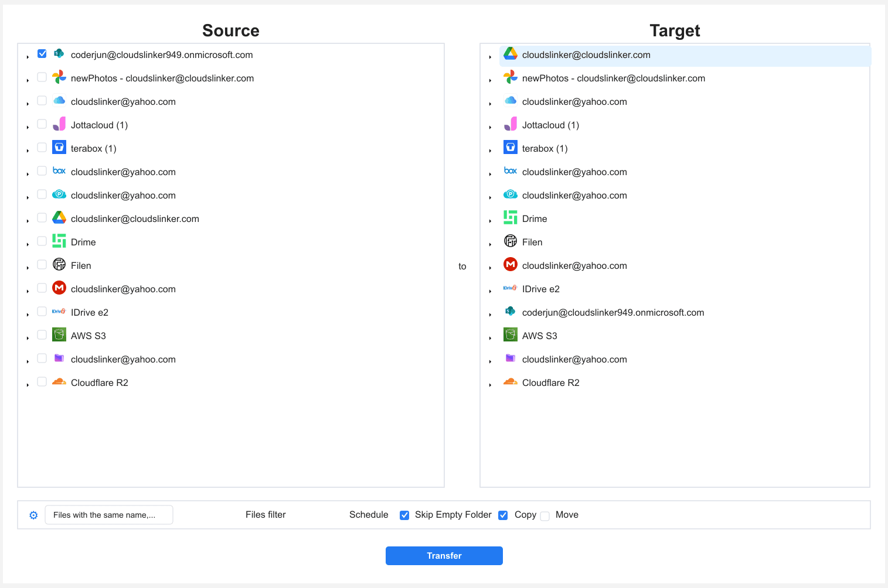Click SharePoint icon in Target list
Screen dimensions: 888x588
pos(511,312)
